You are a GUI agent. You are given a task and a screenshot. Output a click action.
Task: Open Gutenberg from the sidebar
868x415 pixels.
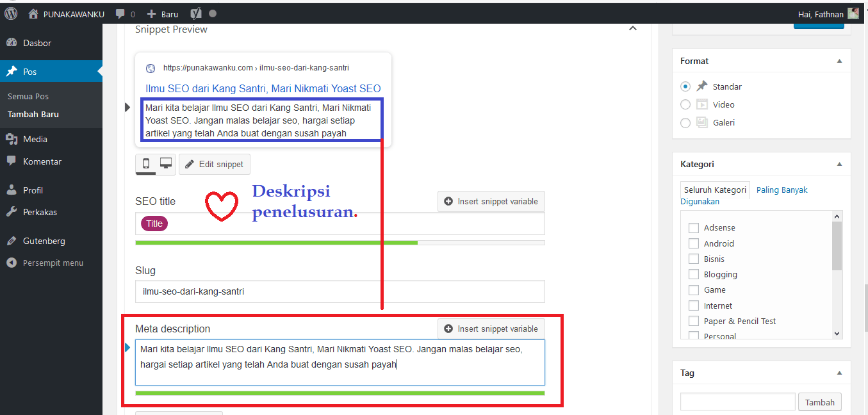coord(44,241)
